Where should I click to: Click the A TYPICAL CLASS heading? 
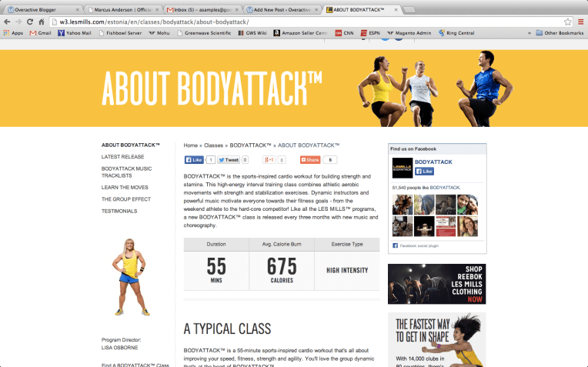[227, 329]
